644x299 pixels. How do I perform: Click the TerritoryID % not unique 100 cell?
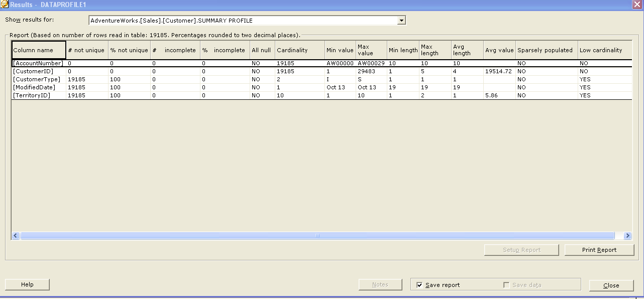(129, 95)
